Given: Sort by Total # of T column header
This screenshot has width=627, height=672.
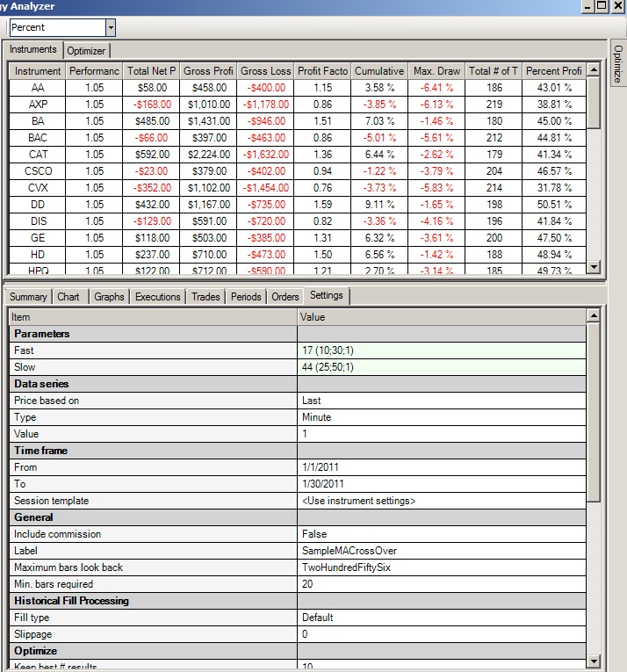Looking at the screenshot, I should (494, 71).
